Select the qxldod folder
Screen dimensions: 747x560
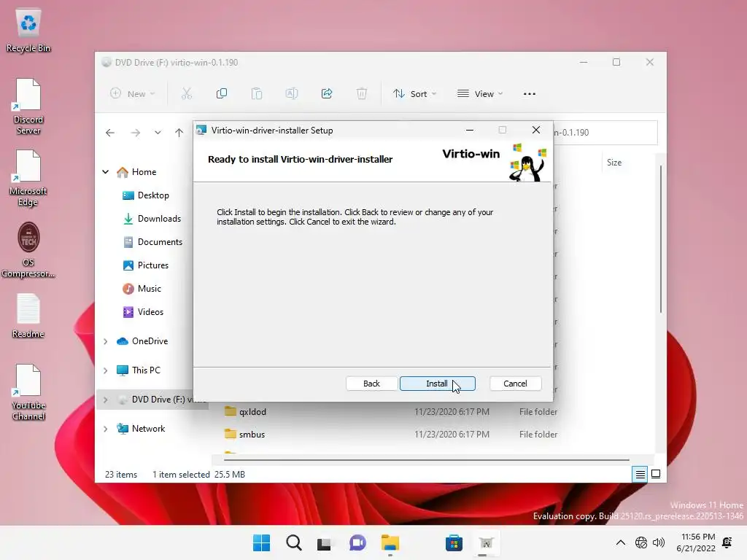[x=245, y=411]
